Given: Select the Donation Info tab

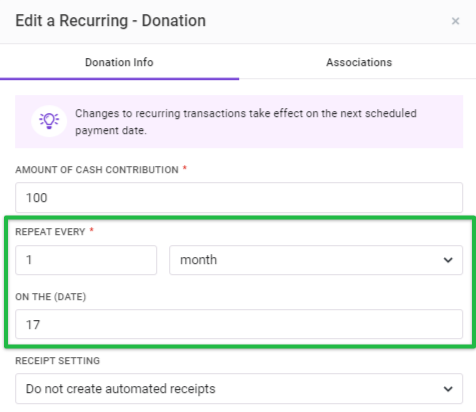Looking at the screenshot, I should pos(119,62).
